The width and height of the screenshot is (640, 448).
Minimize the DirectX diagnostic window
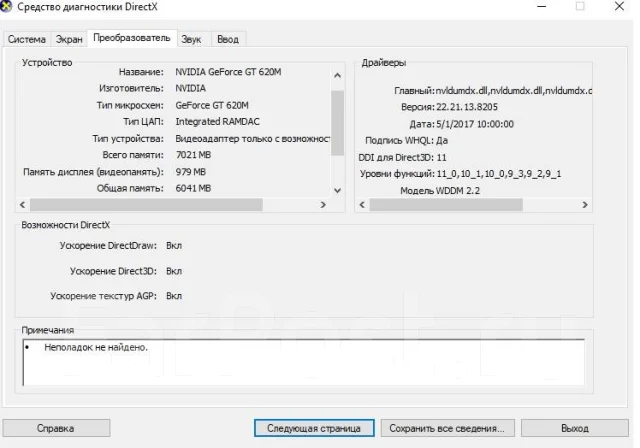coord(541,7)
